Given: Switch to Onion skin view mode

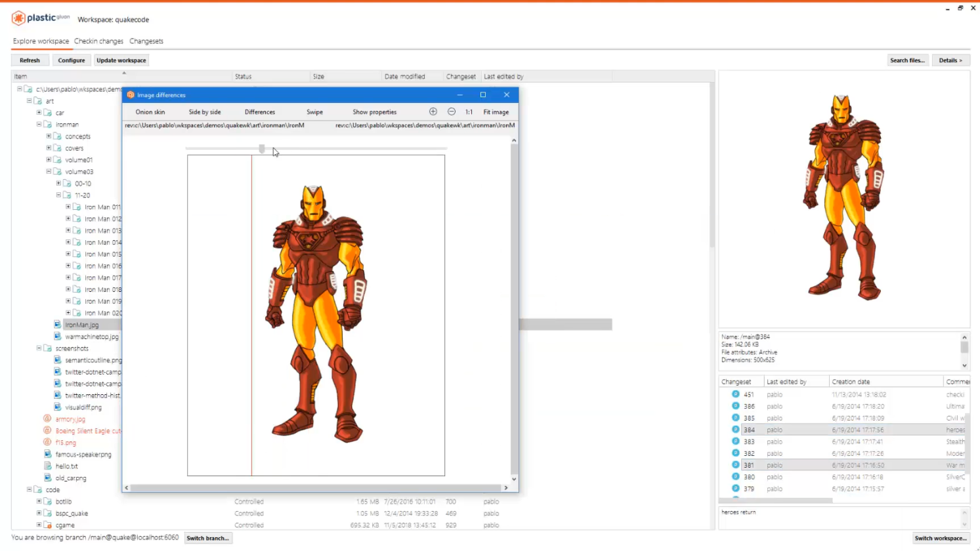Looking at the screenshot, I should coord(150,112).
